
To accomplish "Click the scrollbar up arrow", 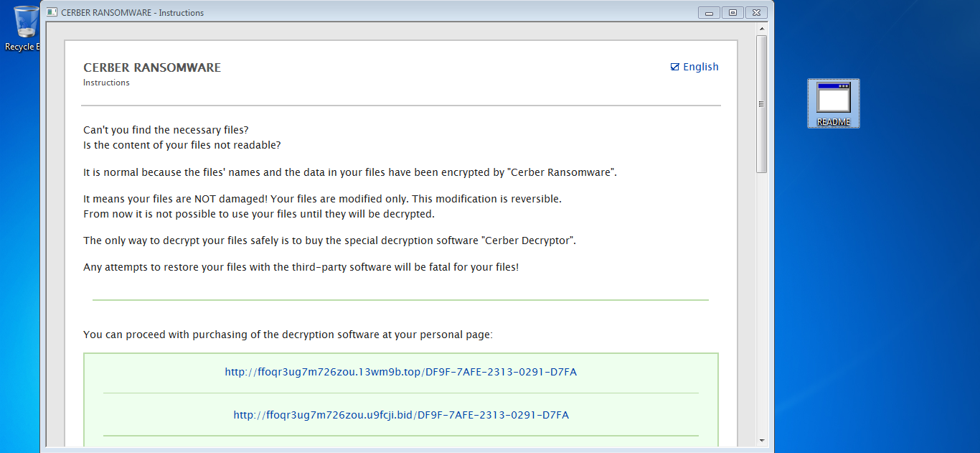I will point(761,29).
